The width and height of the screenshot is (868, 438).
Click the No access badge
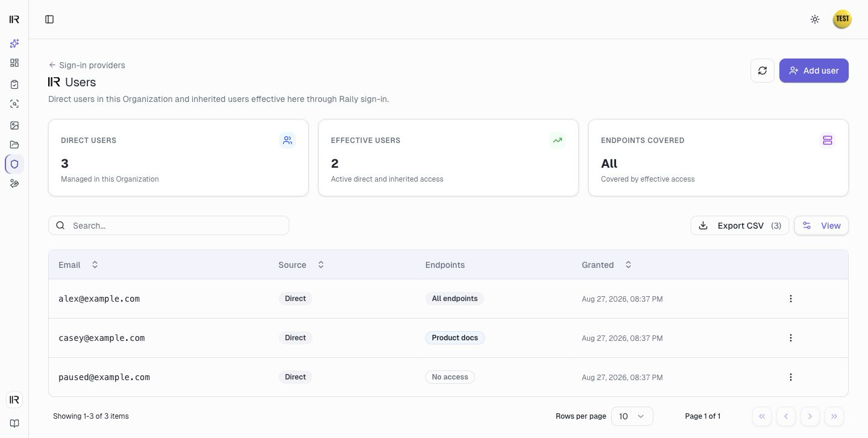click(x=450, y=377)
